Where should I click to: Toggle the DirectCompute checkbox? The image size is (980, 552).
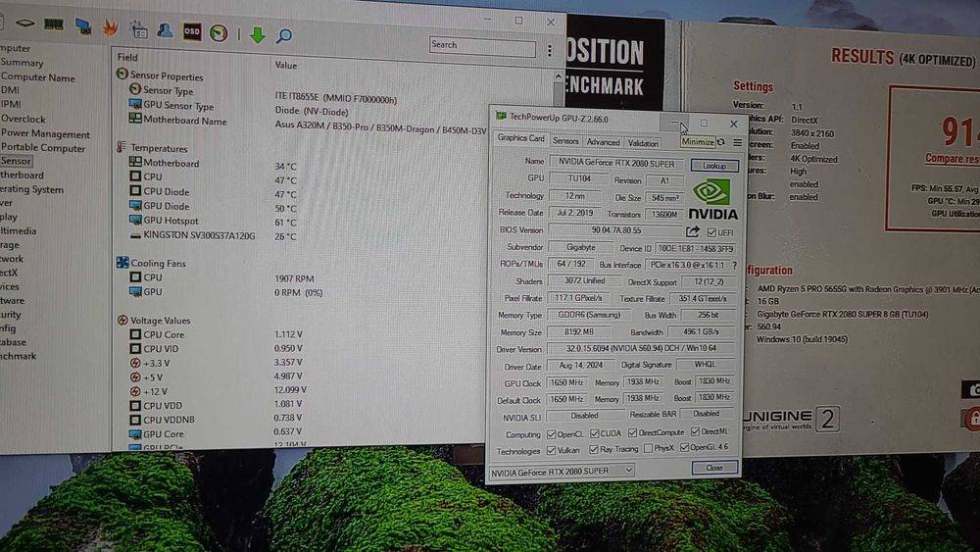[x=632, y=432]
